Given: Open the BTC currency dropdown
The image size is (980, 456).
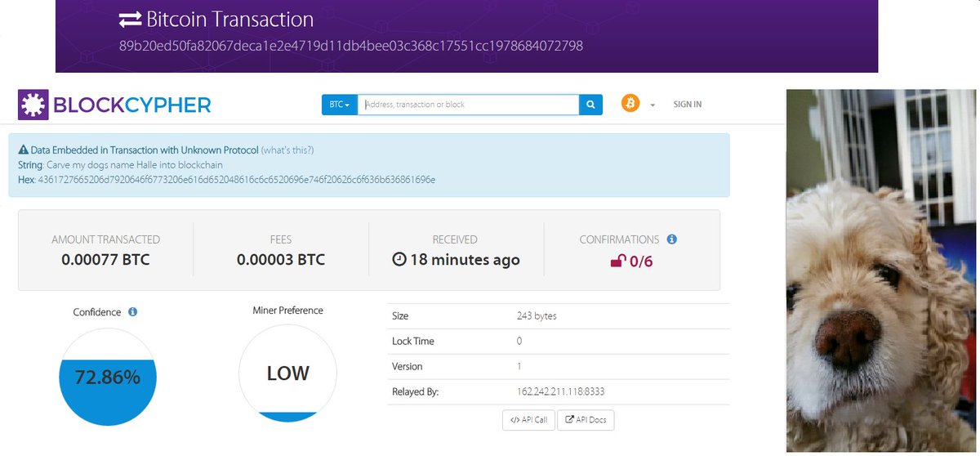Looking at the screenshot, I should tap(340, 105).
